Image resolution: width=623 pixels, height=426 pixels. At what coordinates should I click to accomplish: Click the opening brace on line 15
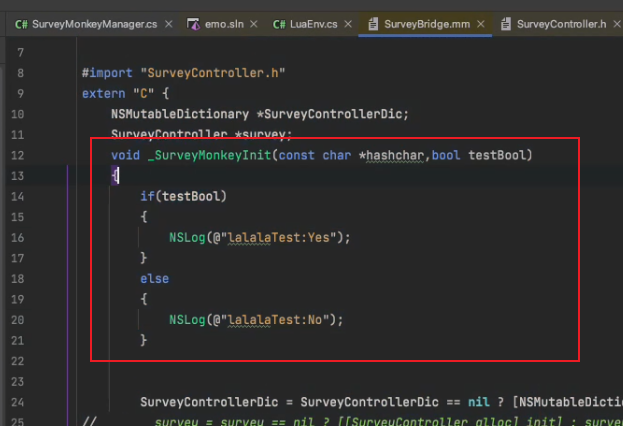tap(143, 217)
